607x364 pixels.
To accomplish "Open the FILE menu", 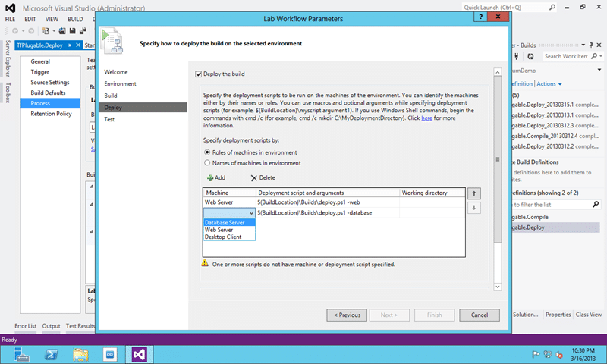I will (10, 20).
